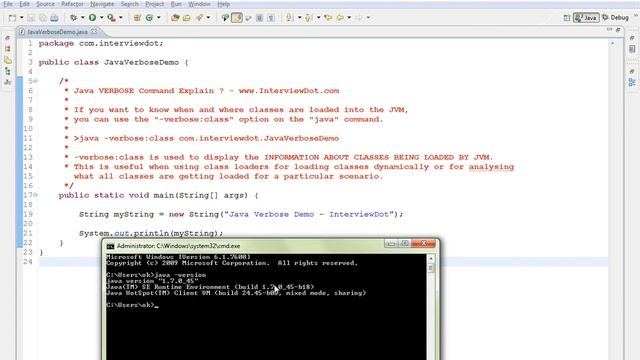Click the New Java Class icon

click(149, 18)
